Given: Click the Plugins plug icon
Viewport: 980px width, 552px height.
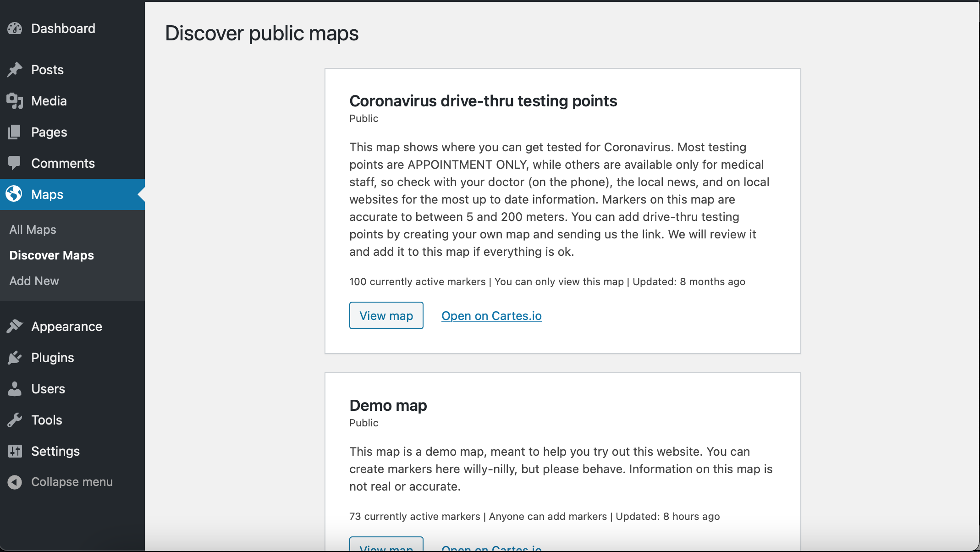Looking at the screenshot, I should (15, 358).
